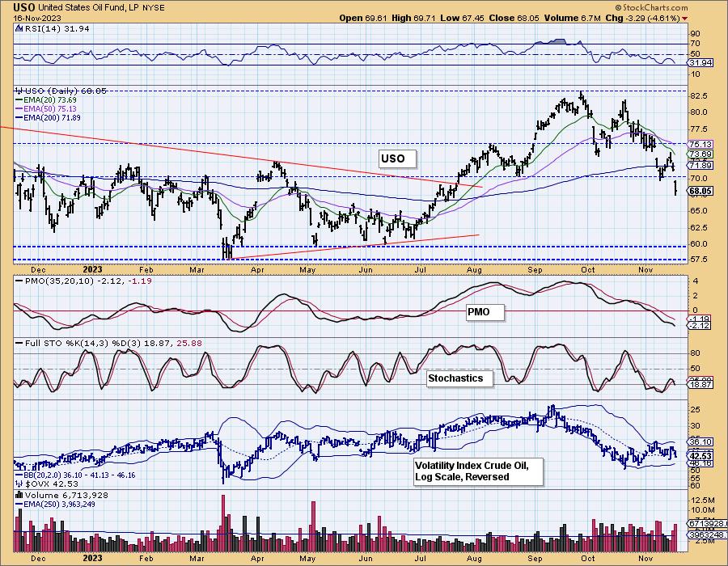Viewport: 728px width, 566px height.
Task: Click the EMA(50) 75.13 legend text
Action: tap(50, 108)
